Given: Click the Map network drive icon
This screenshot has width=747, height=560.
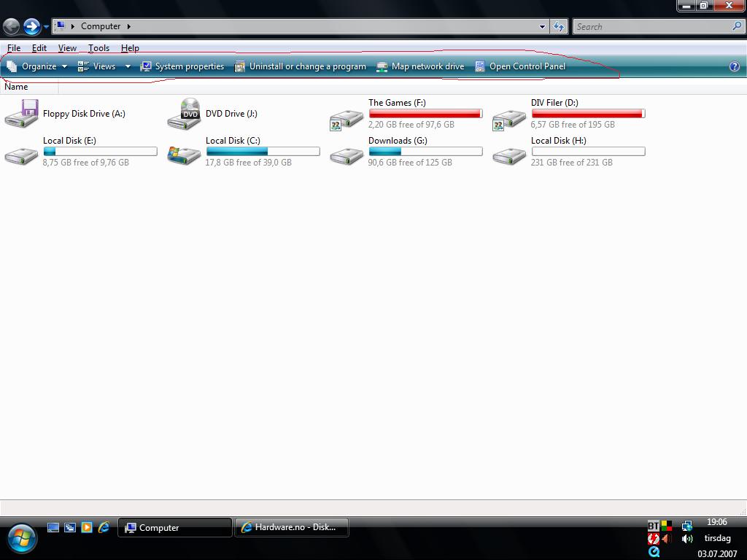Looking at the screenshot, I should (x=382, y=66).
